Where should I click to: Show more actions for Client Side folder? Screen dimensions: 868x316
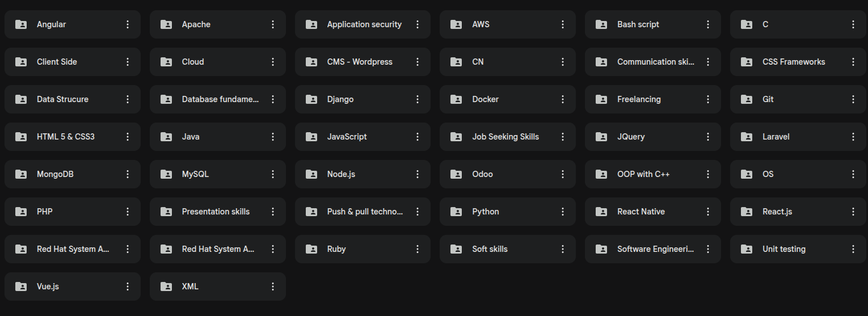pos(128,62)
